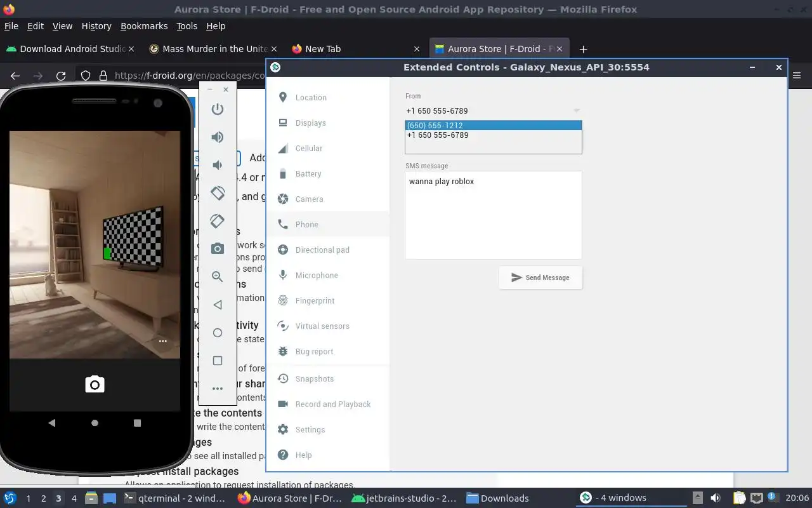Open Firefox Bookmarks menu
Image resolution: width=812 pixels, height=508 pixels.
(x=144, y=26)
